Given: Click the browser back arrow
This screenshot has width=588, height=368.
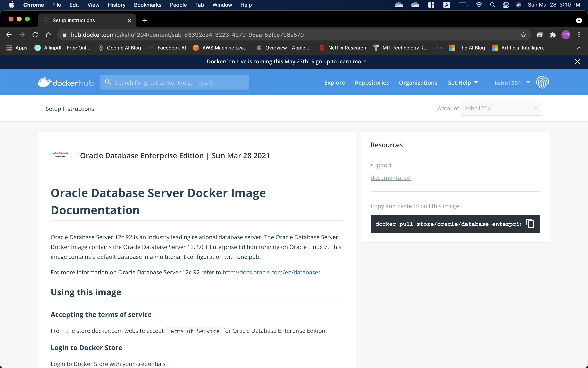Looking at the screenshot, I should click(9, 35).
